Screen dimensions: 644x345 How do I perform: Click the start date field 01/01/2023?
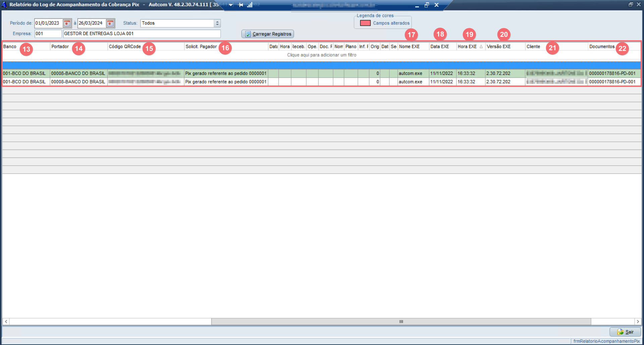coord(49,23)
